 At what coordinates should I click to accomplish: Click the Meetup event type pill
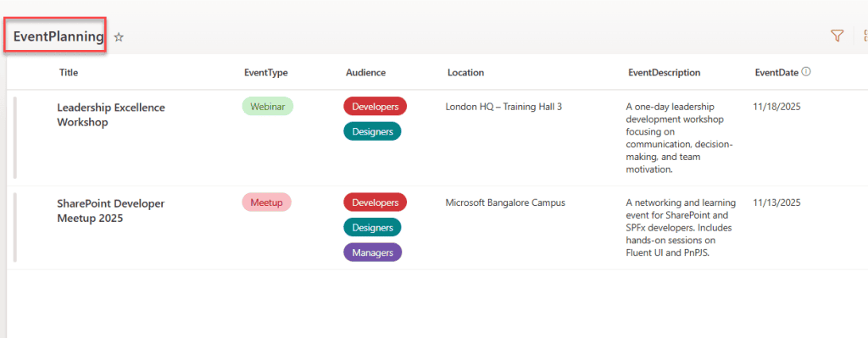point(266,202)
